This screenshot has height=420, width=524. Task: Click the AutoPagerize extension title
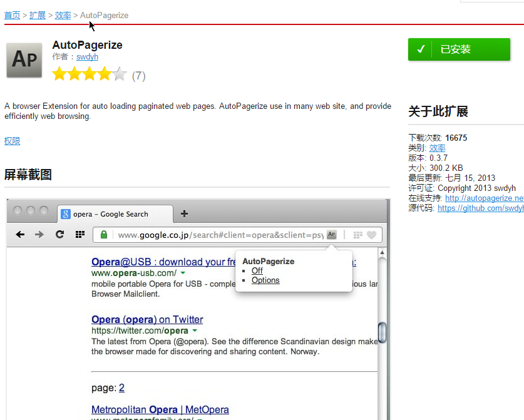(x=87, y=45)
